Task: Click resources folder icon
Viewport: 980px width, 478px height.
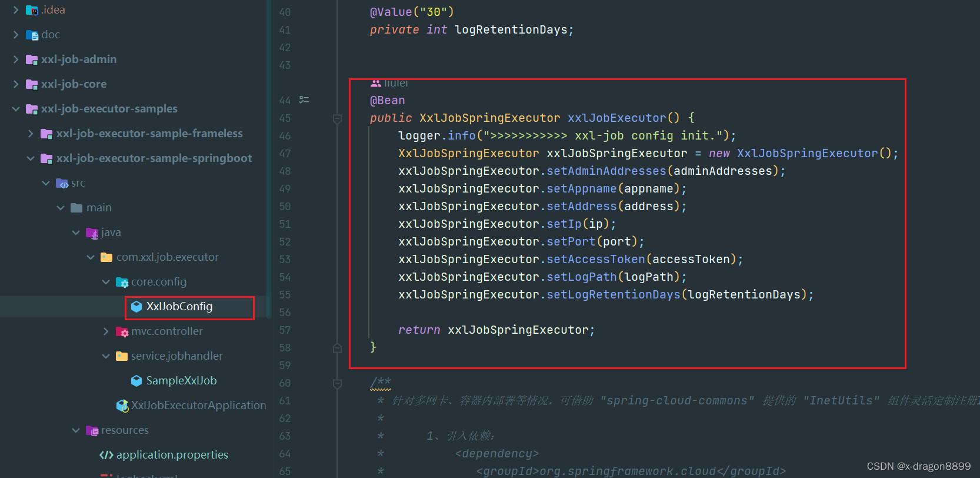Action: (x=92, y=430)
